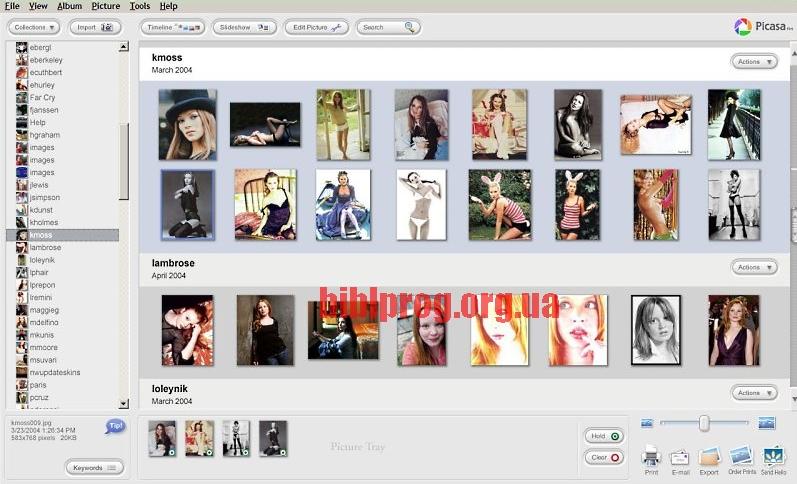
Task: Click the large thumbnails icon
Action: (767, 422)
